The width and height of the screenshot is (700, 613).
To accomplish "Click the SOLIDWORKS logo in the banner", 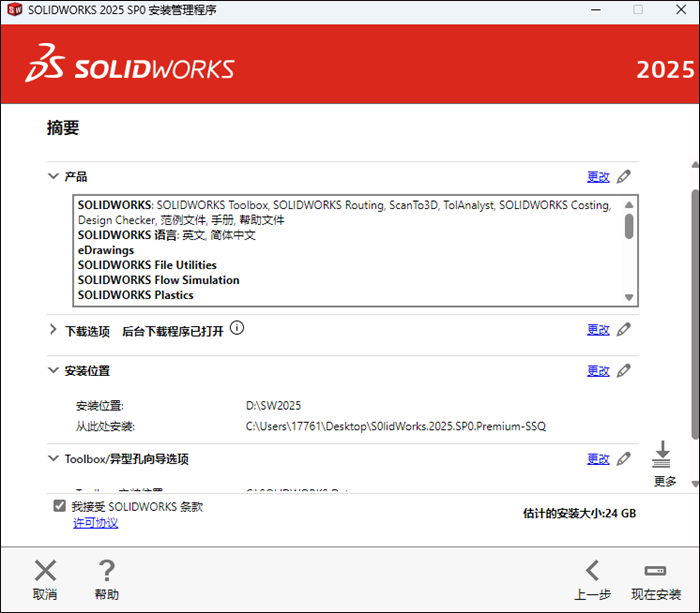I will pyautogui.click(x=129, y=63).
